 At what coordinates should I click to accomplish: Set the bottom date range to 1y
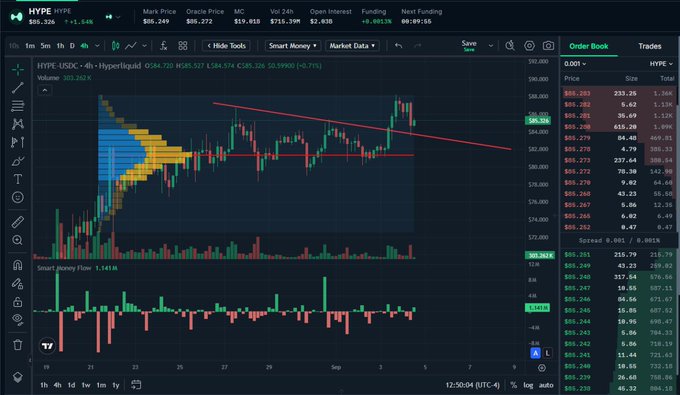click(x=116, y=385)
